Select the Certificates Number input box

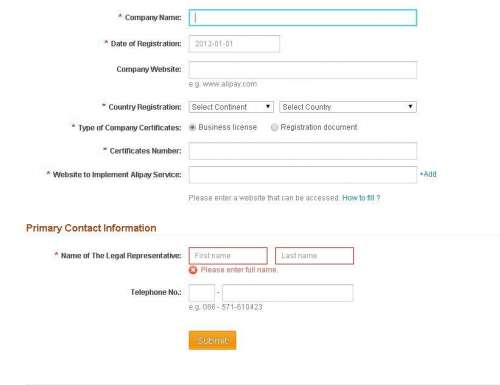[303, 151]
